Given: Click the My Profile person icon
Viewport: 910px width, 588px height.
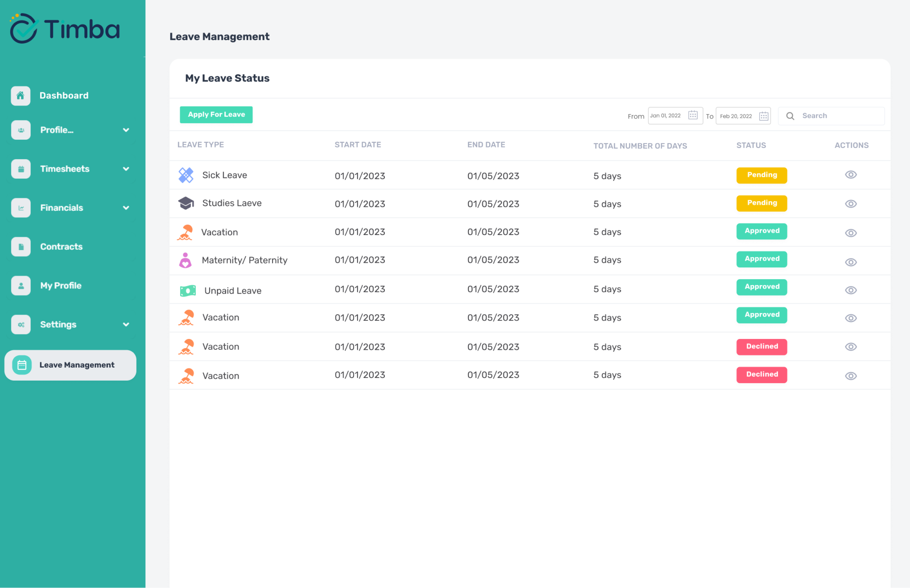Looking at the screenshot, I should (21, 286).
